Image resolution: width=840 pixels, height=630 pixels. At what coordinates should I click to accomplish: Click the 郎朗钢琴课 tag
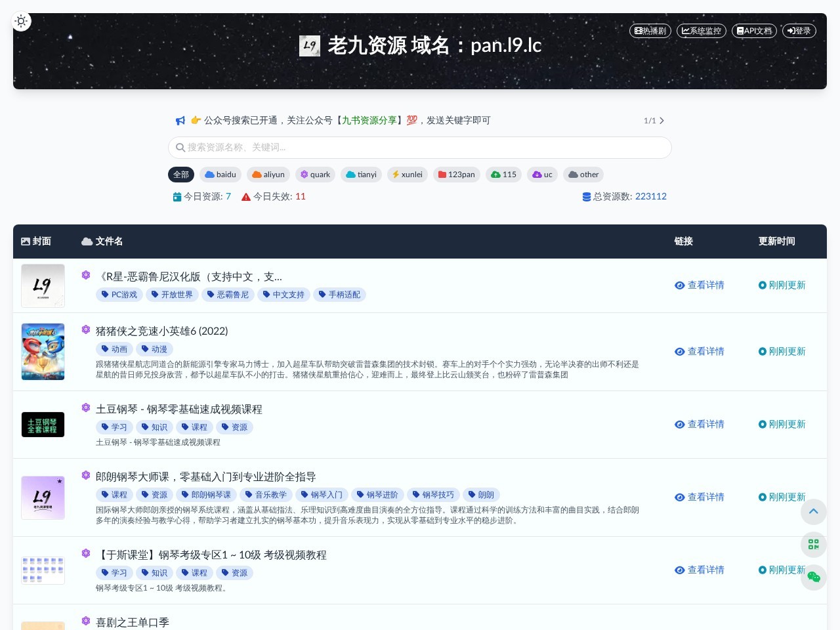[206, 495]
